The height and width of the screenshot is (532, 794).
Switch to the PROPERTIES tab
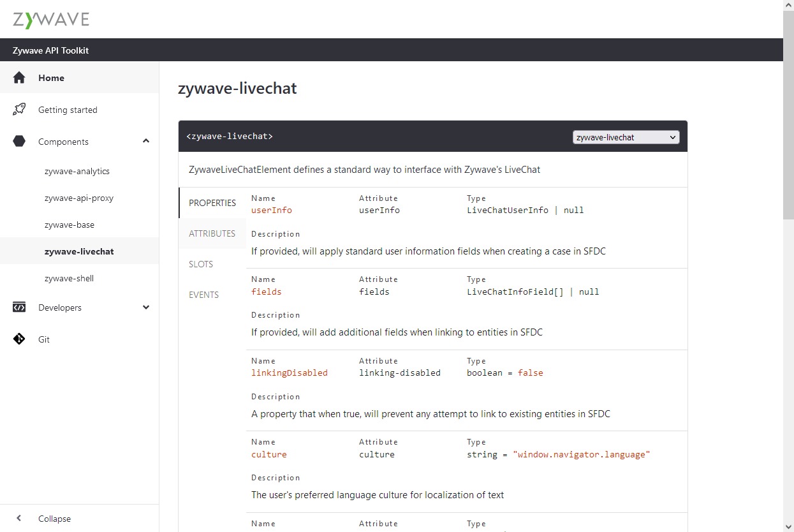coord(212,203)
